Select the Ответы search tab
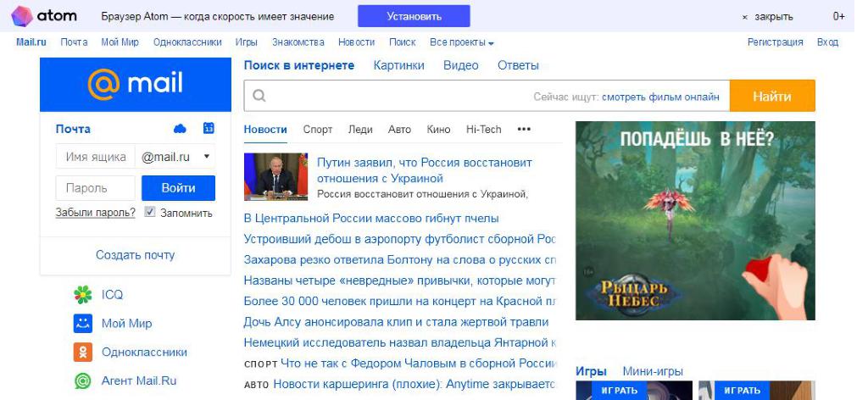868x400 pixels. click(x=518, y=65)
